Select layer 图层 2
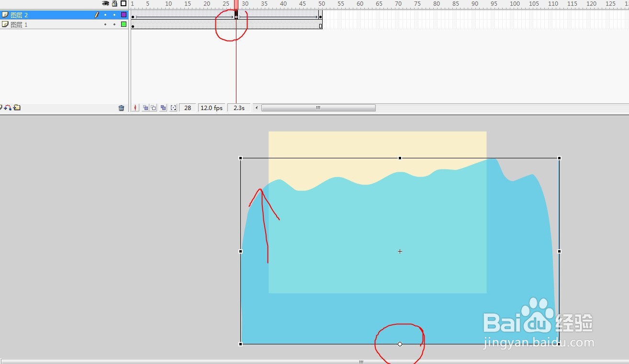Viewport: 629px width, 364px height. click(x=64, y=15)
